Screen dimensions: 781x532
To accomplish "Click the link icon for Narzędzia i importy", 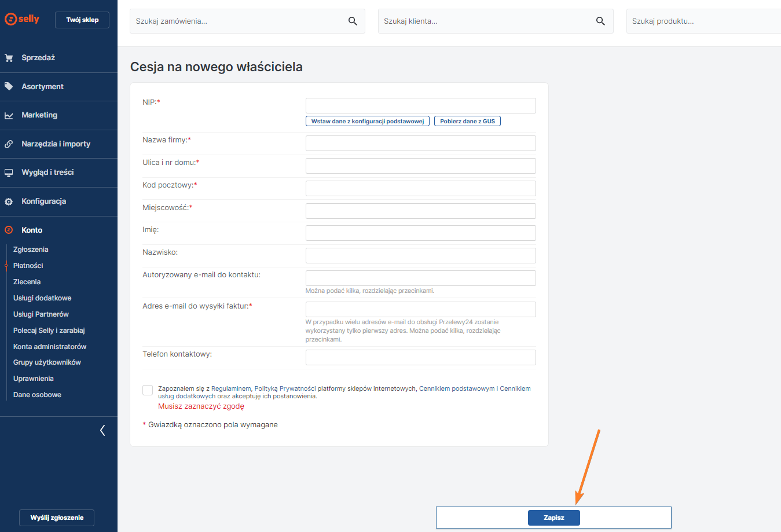I will [9, 144].
